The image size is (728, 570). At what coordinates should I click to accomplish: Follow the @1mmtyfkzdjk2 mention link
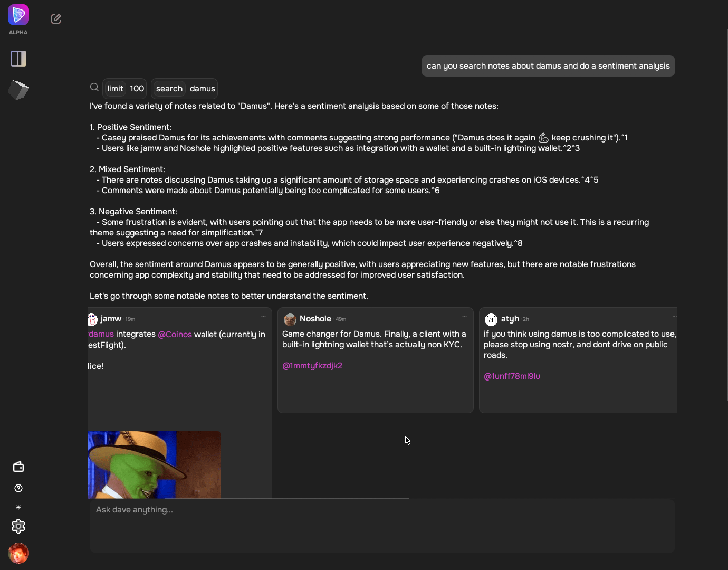312,365
